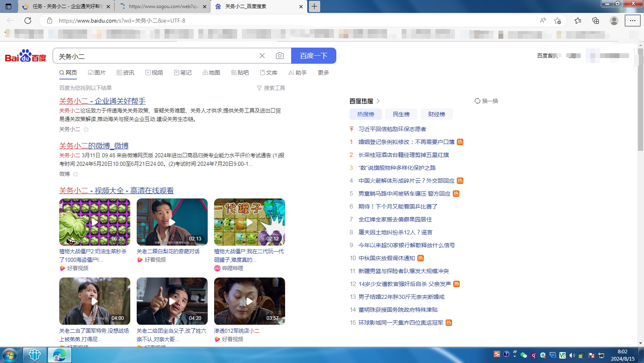Switch to the 热搜榜 tab
644x363 pixels.
pos(366,114)
